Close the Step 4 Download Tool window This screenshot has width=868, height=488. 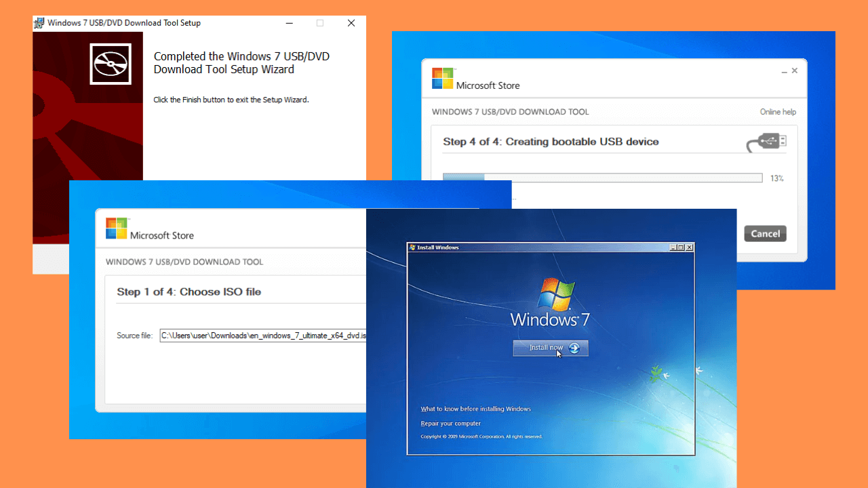coord(795,70)
